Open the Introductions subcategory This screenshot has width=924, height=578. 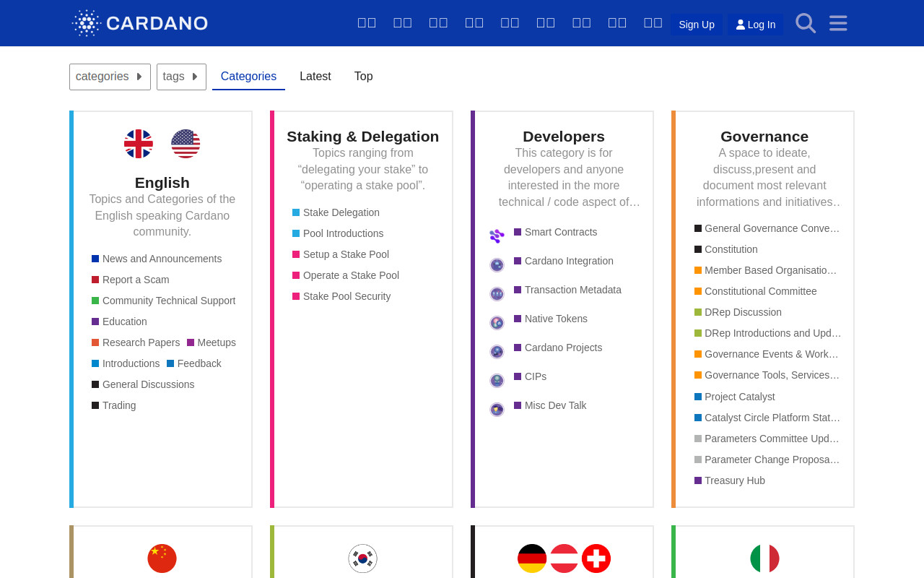126,363
